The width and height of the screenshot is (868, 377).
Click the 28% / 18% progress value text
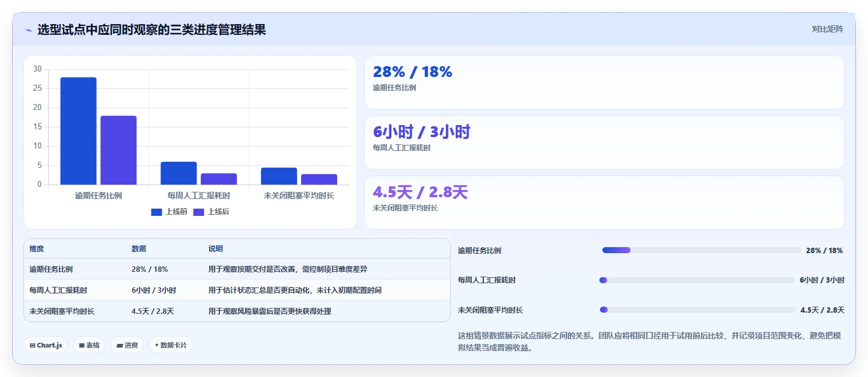pyautogui.click(x=824, y=251)
